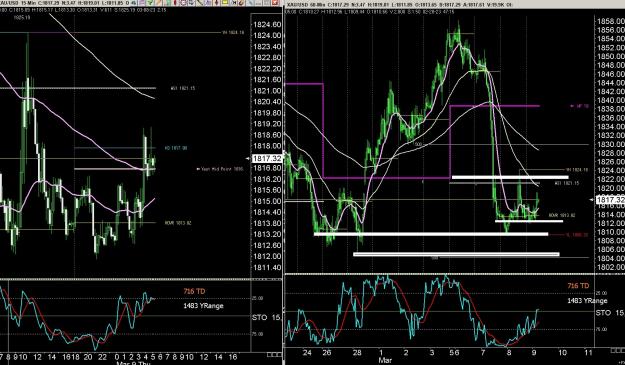Select the short white line near 1812.50 on 60-min chart

click(529, 221)
